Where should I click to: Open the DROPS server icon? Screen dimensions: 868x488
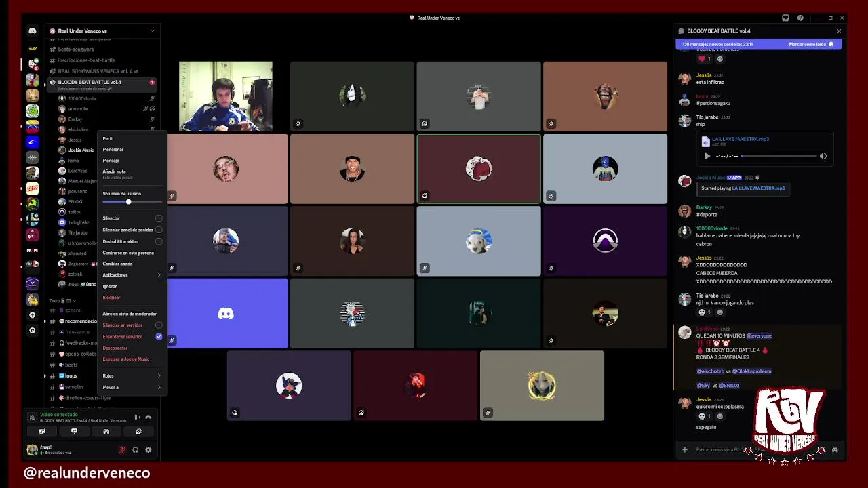(x=32, y=250)
